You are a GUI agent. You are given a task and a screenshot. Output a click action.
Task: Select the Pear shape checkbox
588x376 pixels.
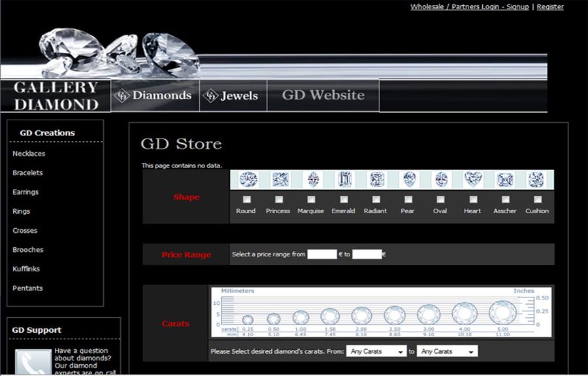[x=408, y=199]
